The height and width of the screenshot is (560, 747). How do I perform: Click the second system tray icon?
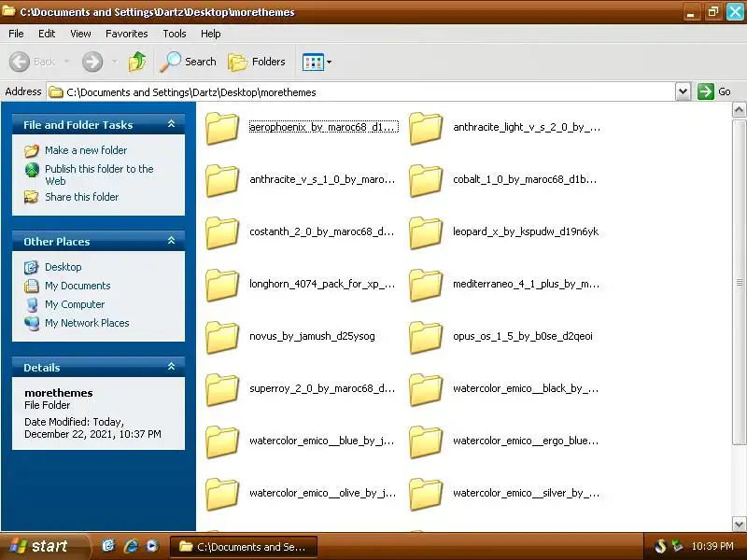pos(677,546)
